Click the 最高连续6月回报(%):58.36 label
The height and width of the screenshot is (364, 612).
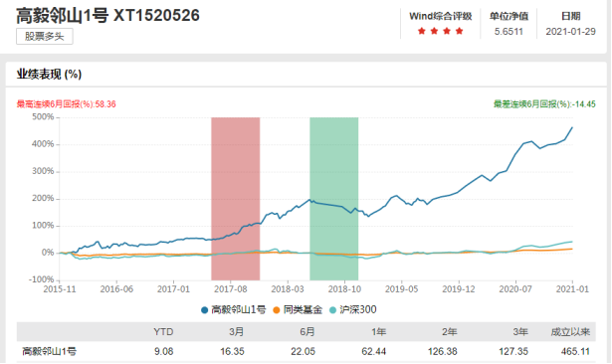coord(66,104)
